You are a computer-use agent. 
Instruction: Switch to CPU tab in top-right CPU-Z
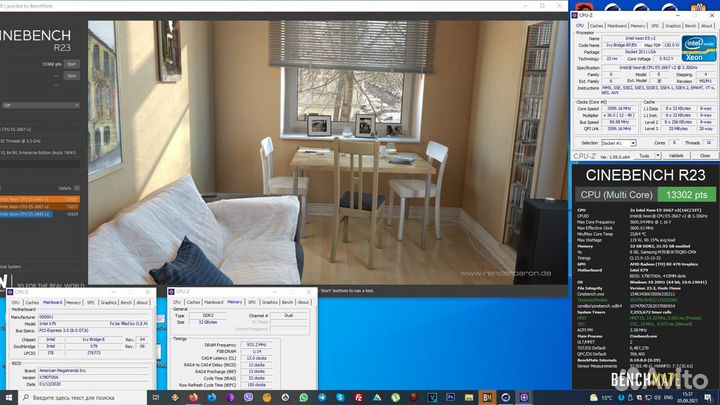coord(580,26)
